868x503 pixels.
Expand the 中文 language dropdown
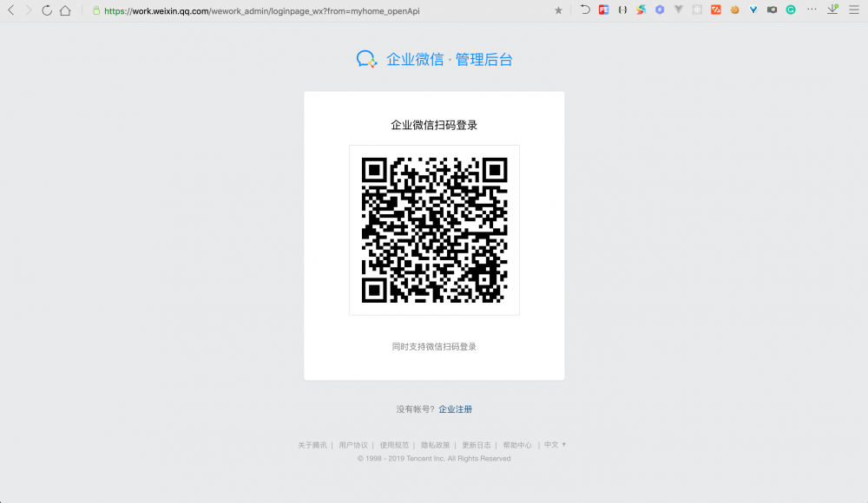point(555,444)
